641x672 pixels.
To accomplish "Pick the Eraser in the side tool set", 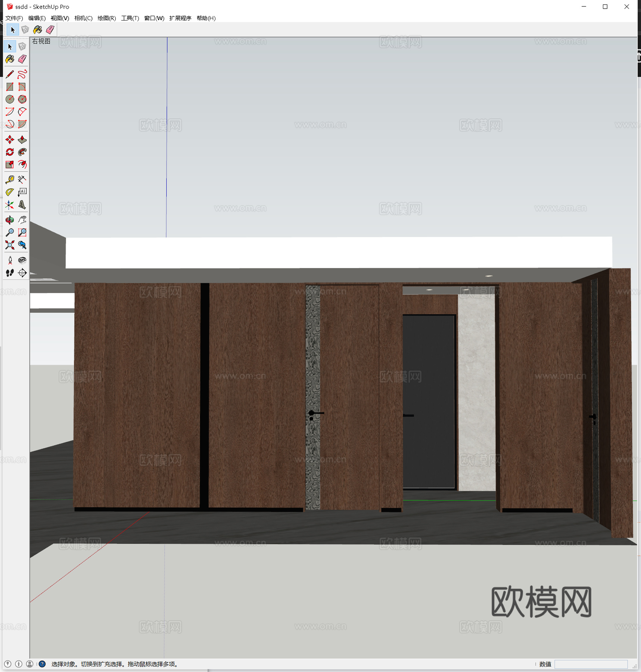I will coord(22,59).
